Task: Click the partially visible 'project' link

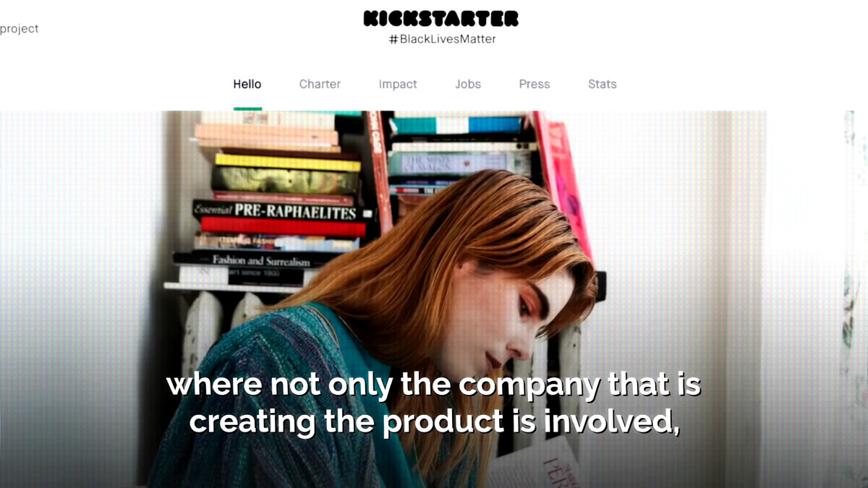Action: tap(19, 29)
